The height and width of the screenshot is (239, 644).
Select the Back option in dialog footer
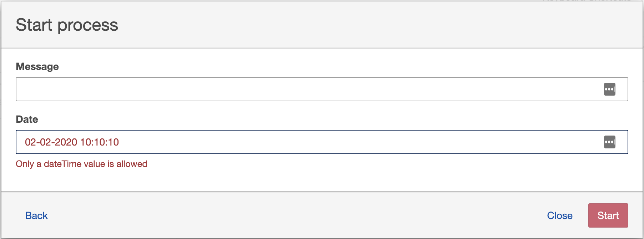tap(36, 215)
